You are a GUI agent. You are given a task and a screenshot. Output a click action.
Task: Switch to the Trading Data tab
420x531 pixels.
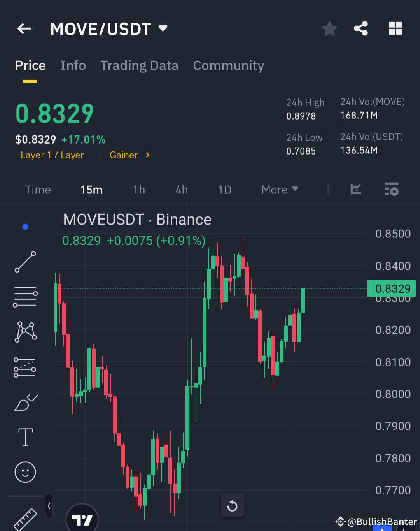[139, 65]
